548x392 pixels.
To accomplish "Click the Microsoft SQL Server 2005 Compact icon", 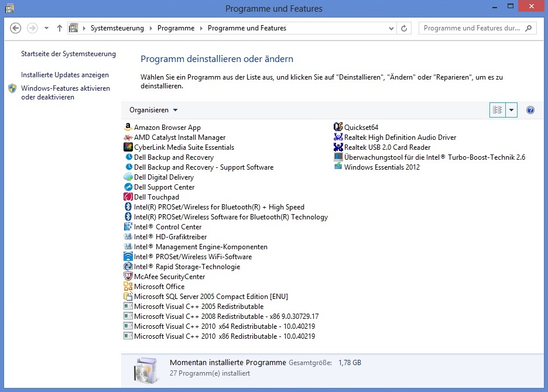I will pos(128,296).
